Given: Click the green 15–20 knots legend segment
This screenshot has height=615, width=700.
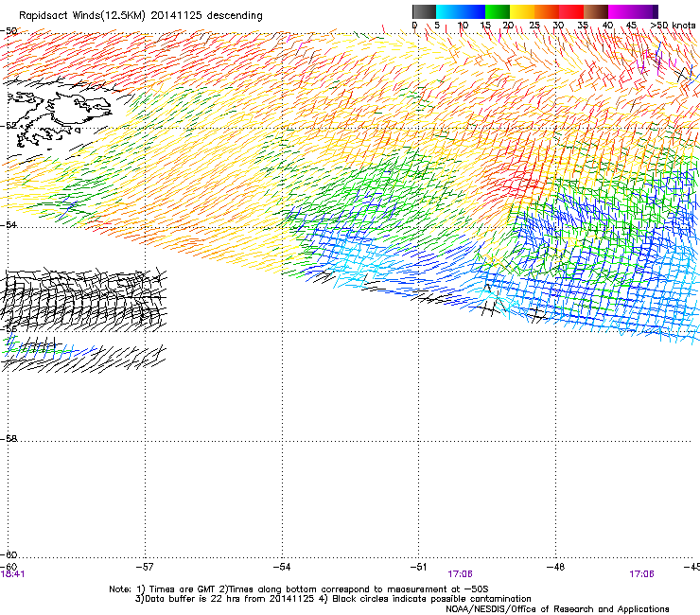Looking at the screenshot, I should 498,11.
